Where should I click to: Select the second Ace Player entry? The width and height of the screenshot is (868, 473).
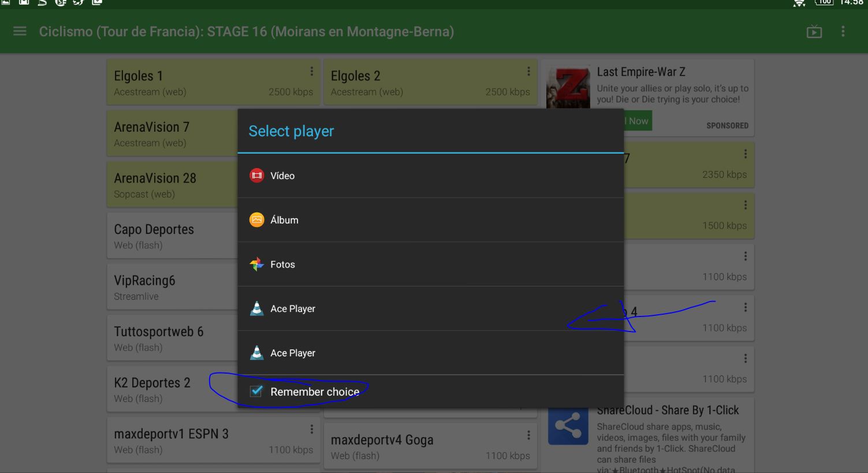click(431, 353)
